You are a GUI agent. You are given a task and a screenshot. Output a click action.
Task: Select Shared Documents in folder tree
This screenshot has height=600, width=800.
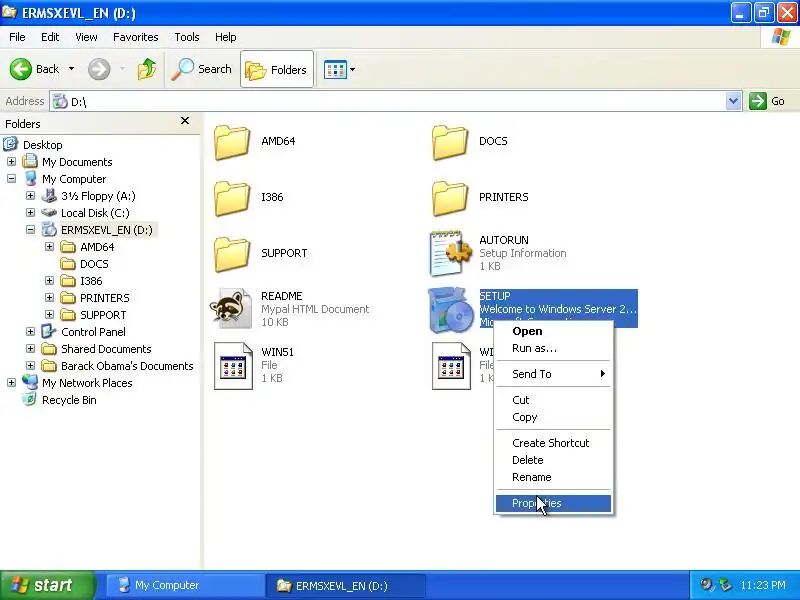tap(106, 349)
